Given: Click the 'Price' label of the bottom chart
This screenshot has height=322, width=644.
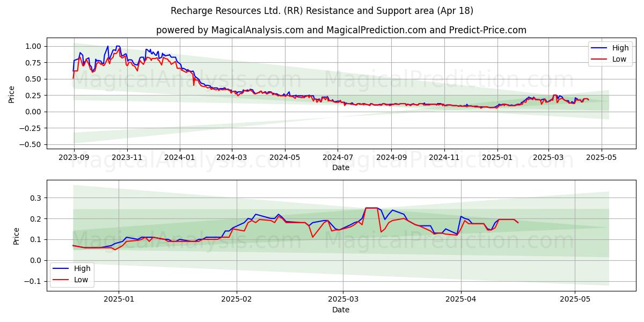Looking at the screenshot, I should [x=16, y=236].
